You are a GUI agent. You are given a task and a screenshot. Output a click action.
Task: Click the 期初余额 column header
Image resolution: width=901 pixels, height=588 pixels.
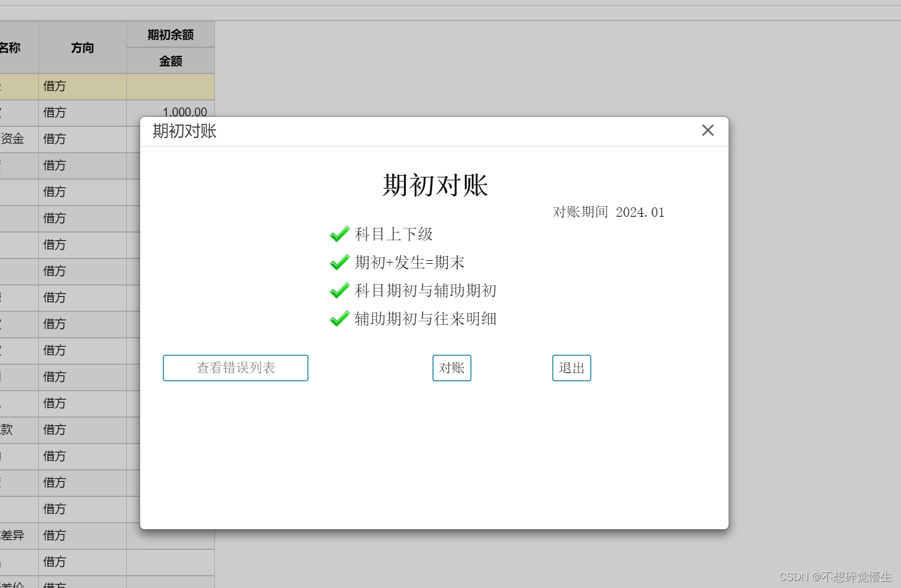pyautogui.click(x=170, y=35)
